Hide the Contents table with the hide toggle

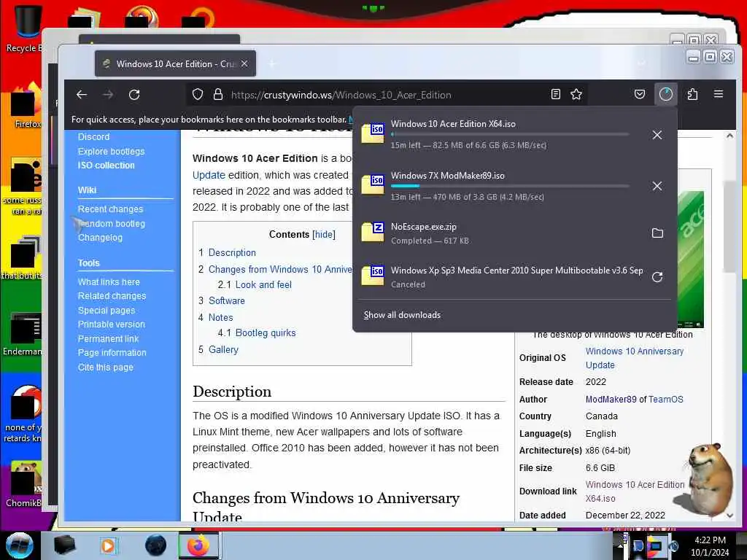[x=324, y=234]
